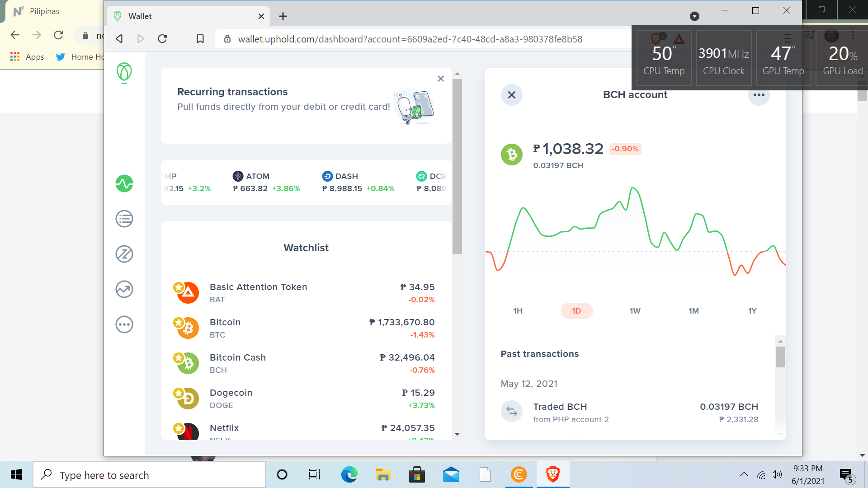Click the Traded BCH swap arrows icon
Viewport: 868px width, 488px height.
point(512,411)
